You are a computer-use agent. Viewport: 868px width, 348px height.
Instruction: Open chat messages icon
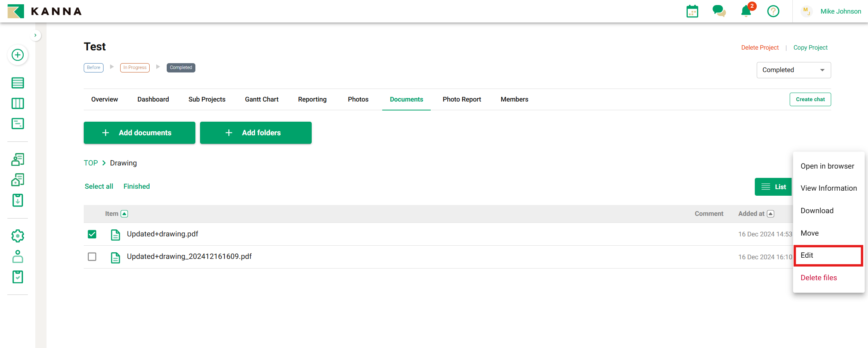click(x=719, y=11)
